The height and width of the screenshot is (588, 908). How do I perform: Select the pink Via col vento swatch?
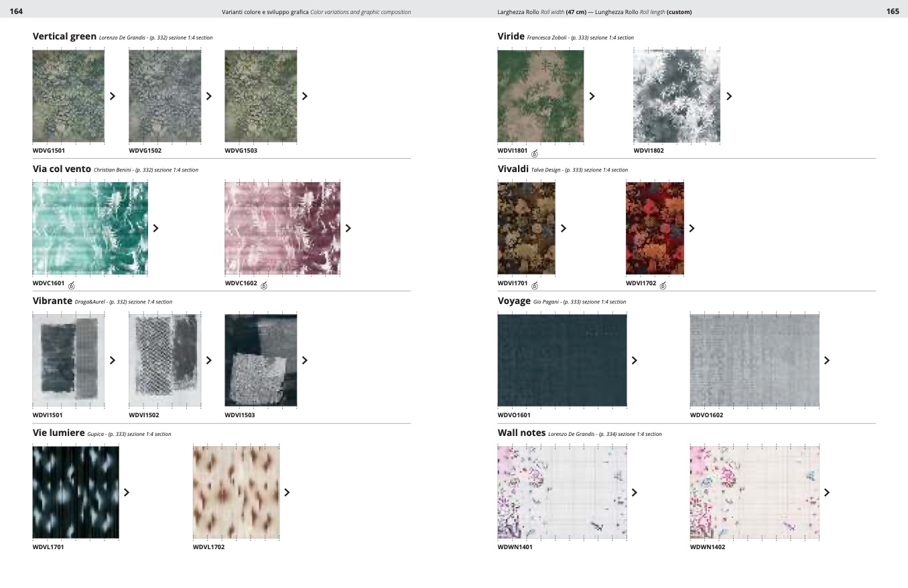(282, 228)
